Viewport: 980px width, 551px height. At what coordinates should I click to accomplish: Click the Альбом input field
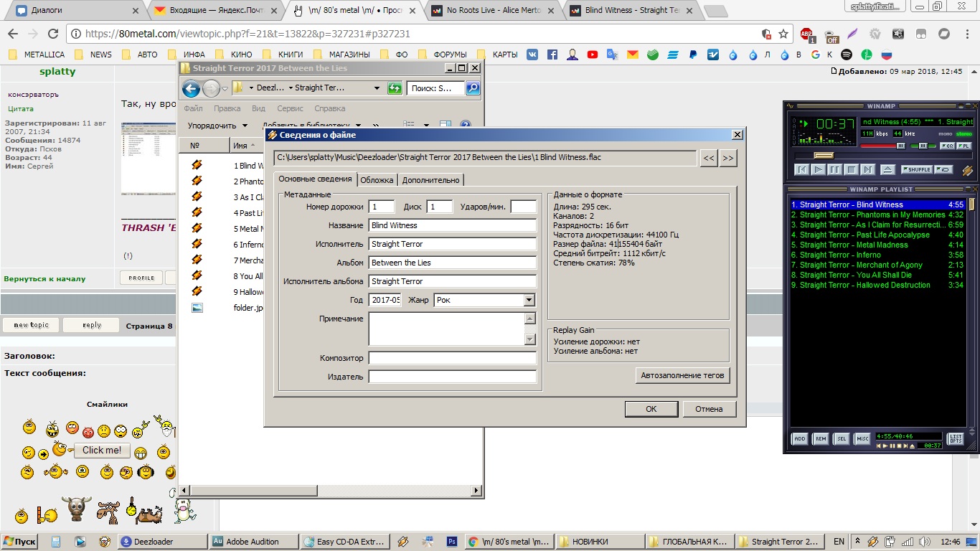pos(453,263)
